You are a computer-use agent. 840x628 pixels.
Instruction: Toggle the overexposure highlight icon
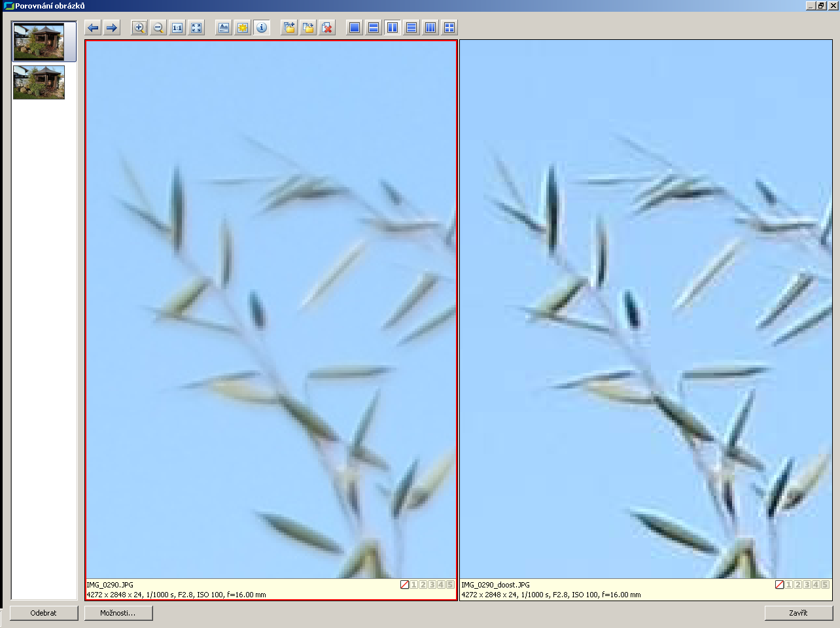(243, 27)
